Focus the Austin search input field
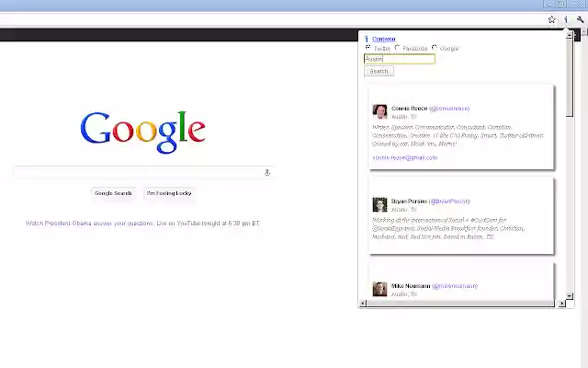The width and height of the screenshot is (588, 368). pos(400,59)
